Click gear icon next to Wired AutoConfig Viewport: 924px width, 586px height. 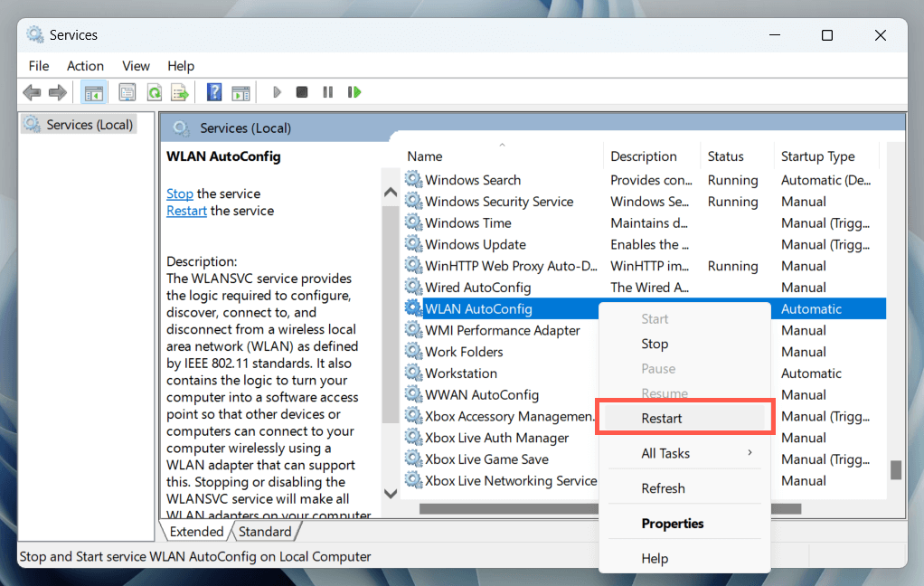pyautogui.click(x=414, y=287)
